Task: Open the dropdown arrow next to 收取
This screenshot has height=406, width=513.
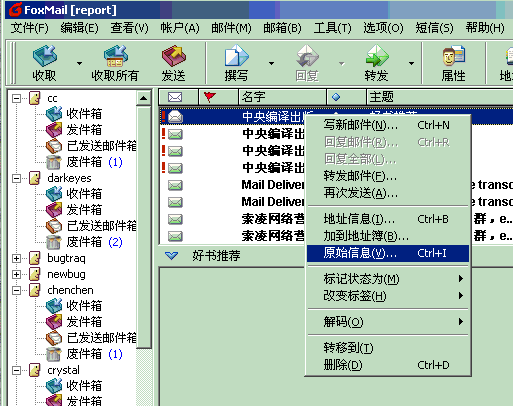Action: pyautogui.click(x=79, y=63)
